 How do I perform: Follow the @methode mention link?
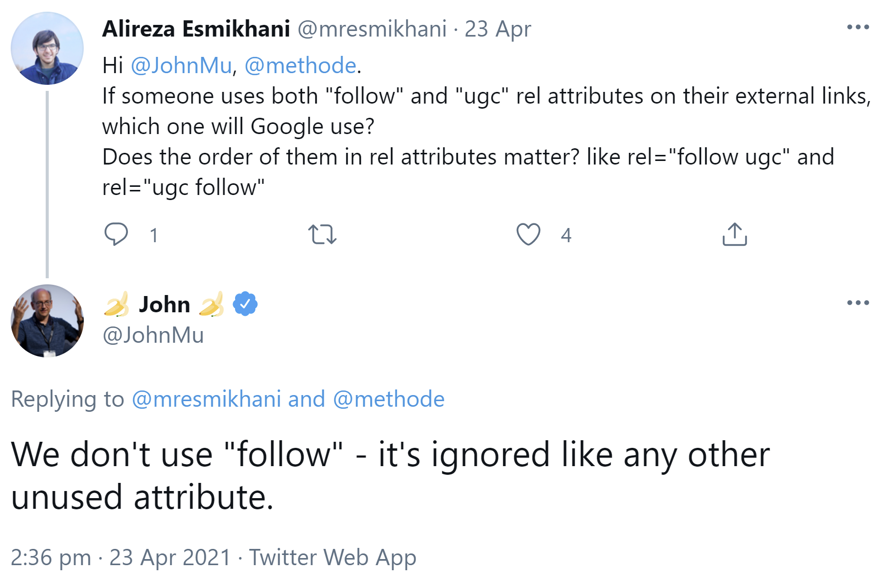[300, 65]
